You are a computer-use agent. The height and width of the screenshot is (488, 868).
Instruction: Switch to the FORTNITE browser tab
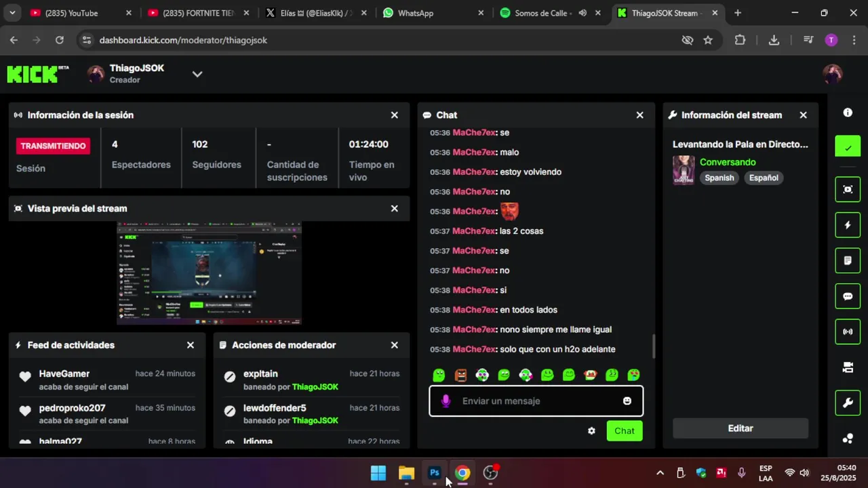coord(199,13)
